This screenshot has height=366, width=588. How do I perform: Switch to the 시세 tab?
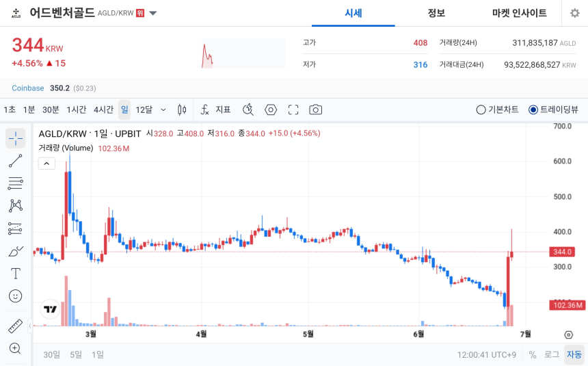click(353, 13)
